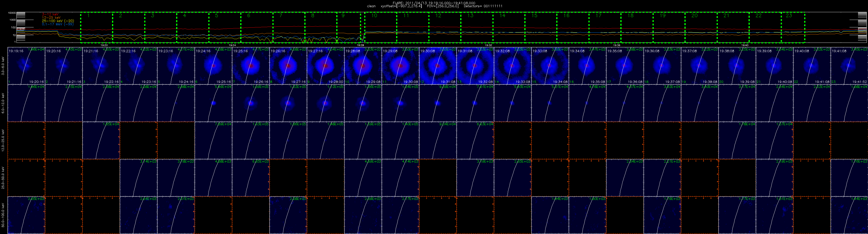Click the Detectors= 001111111 header text

point(483,6)
